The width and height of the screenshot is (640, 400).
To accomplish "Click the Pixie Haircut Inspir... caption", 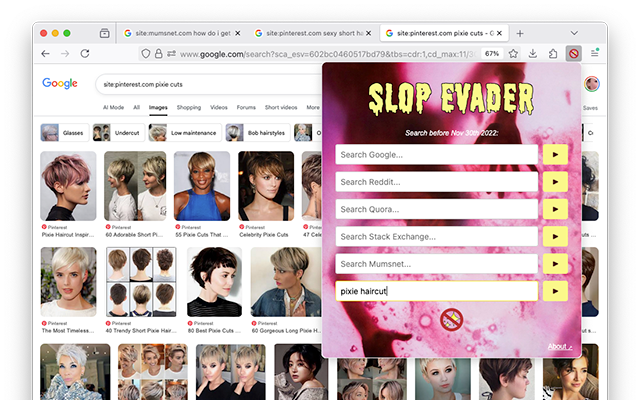I will (68, 235).
